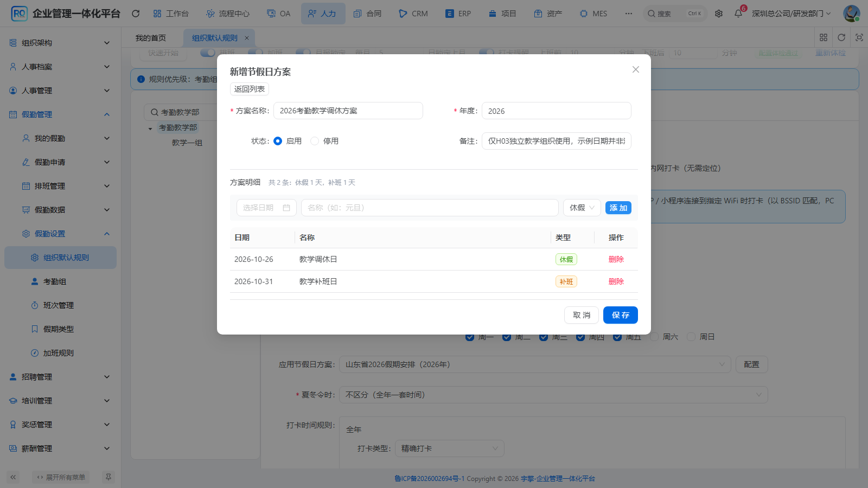The image size is (868, 488).
Task: Select the 停用 status radio
Action: pyautogui.click(x=315, y=141)
